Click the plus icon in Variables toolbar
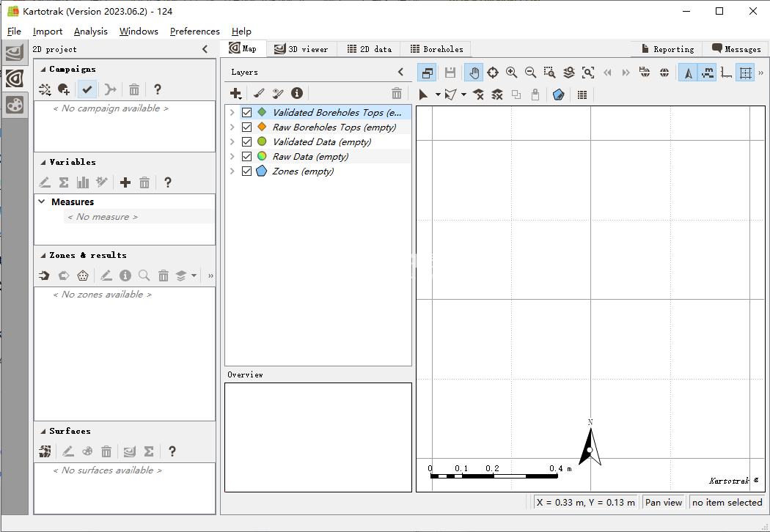This screenshot has width=770, height=532. 125,182
